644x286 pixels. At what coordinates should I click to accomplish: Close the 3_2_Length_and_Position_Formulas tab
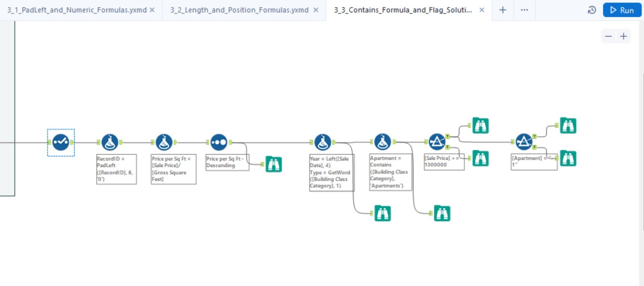point(316,10)
